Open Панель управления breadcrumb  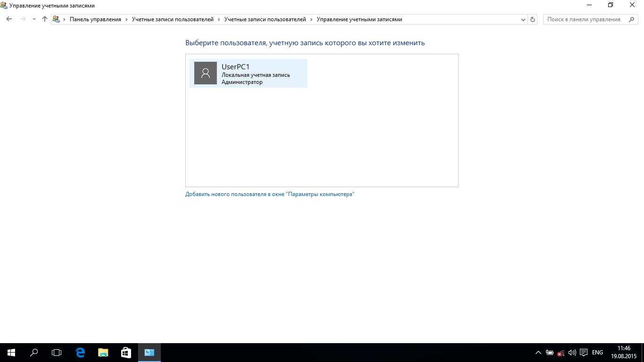[95, 19]
